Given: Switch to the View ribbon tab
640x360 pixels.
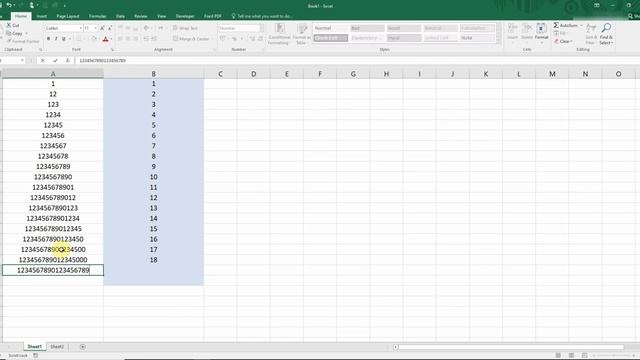Looking at the screenshot, I should (x=162, y=16).
